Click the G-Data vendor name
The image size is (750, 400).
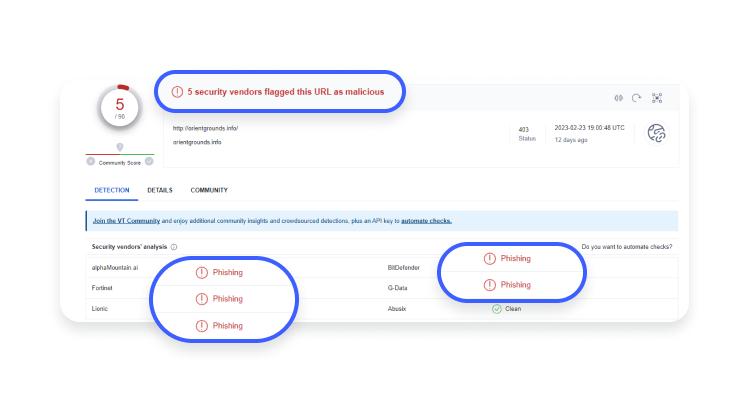[x=397, y=288]
